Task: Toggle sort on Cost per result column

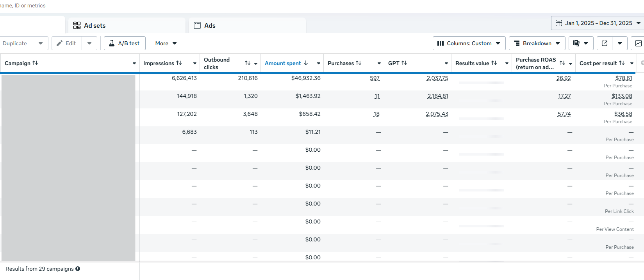Action: (x=622, y=63)
